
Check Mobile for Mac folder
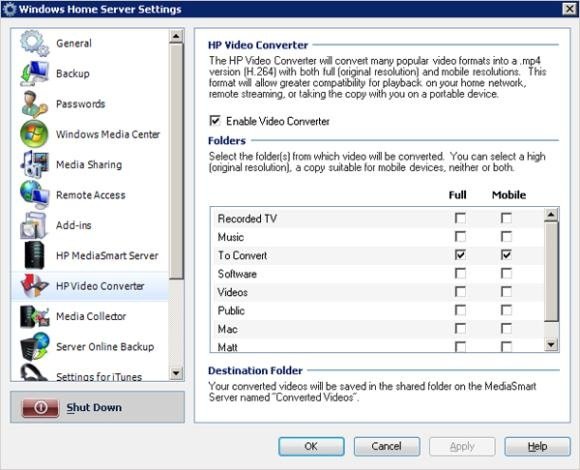click(x=506, y=328)
